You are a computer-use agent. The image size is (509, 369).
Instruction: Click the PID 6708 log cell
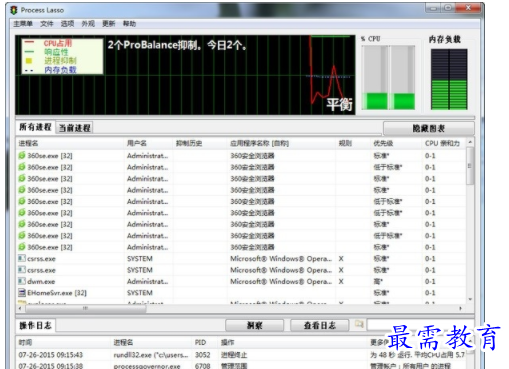pyautogui.click(x=202, y=366)
